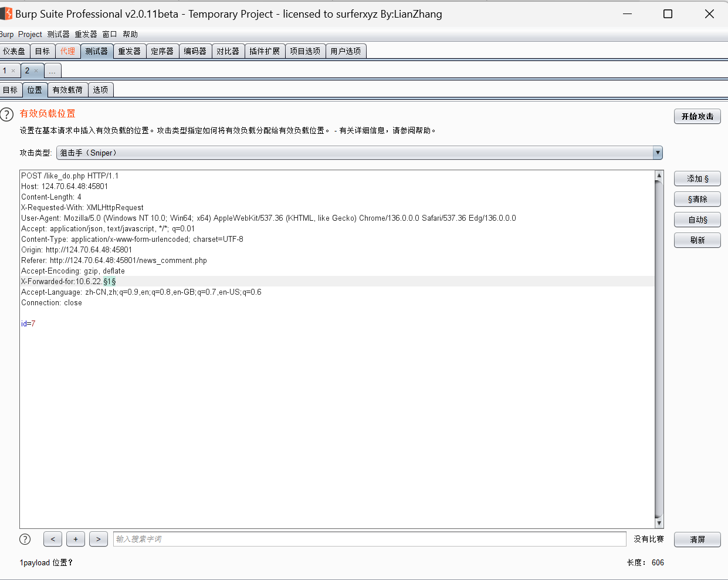Open the 选项 options sub-tab

pos(100,90)
